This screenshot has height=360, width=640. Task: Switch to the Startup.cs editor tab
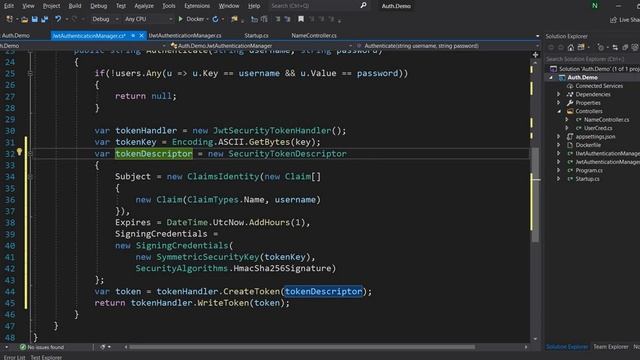[256, 36]
